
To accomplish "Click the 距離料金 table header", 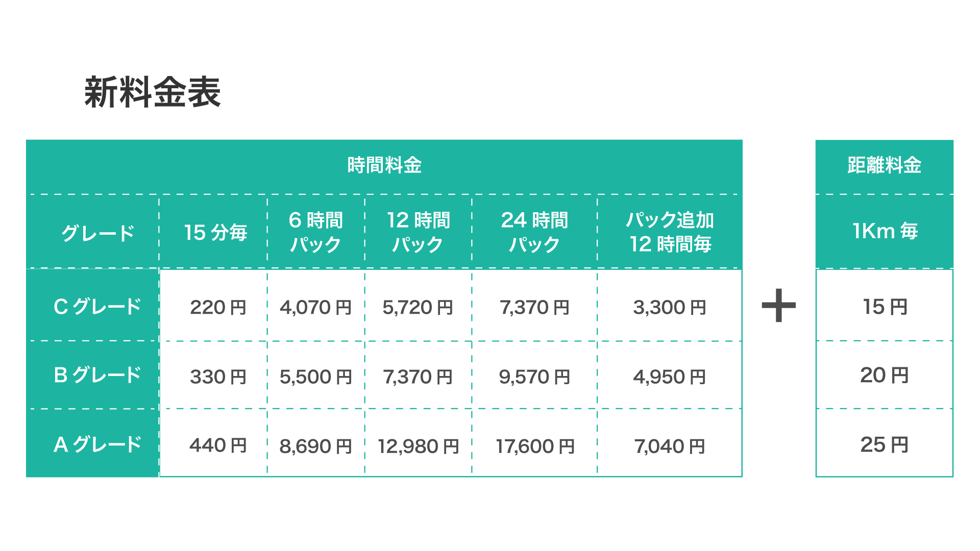I will (884, 165).
